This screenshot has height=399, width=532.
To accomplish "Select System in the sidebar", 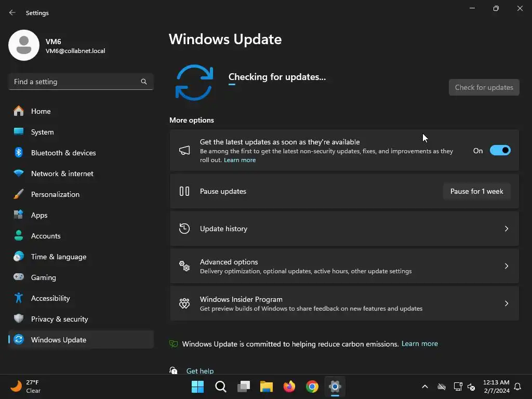I will coord(81,131).
